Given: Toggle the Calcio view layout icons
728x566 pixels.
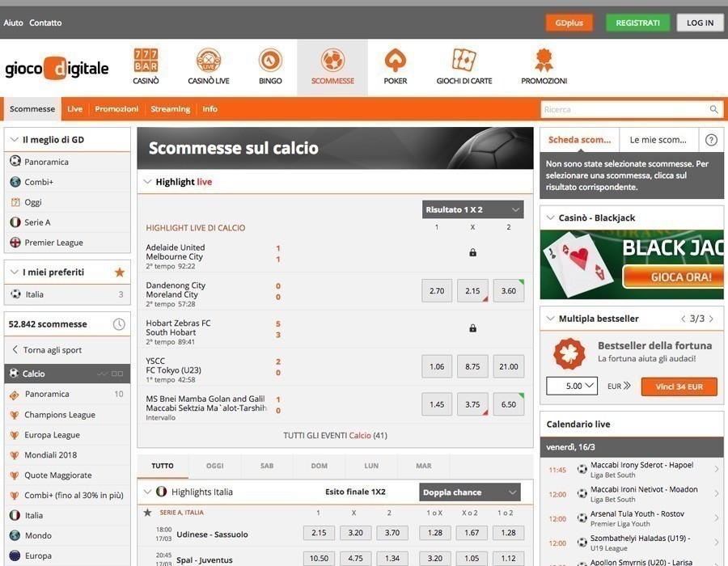Looking at the screenshot, I should (x=110, y=374).
